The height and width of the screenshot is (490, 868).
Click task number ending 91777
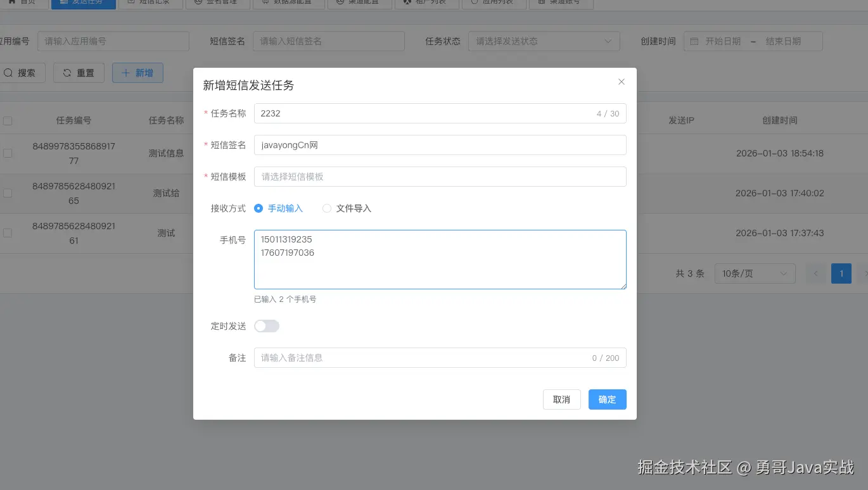73,153
